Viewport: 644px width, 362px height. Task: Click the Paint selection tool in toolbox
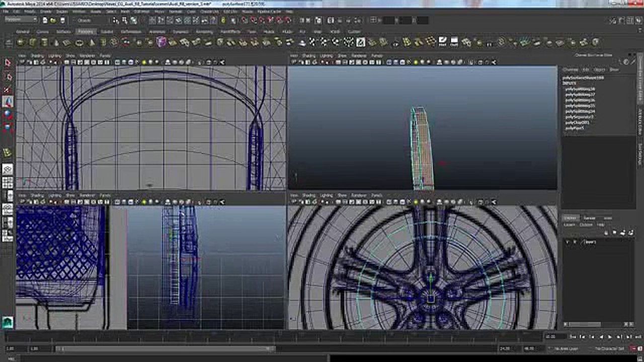click(8, 89)
